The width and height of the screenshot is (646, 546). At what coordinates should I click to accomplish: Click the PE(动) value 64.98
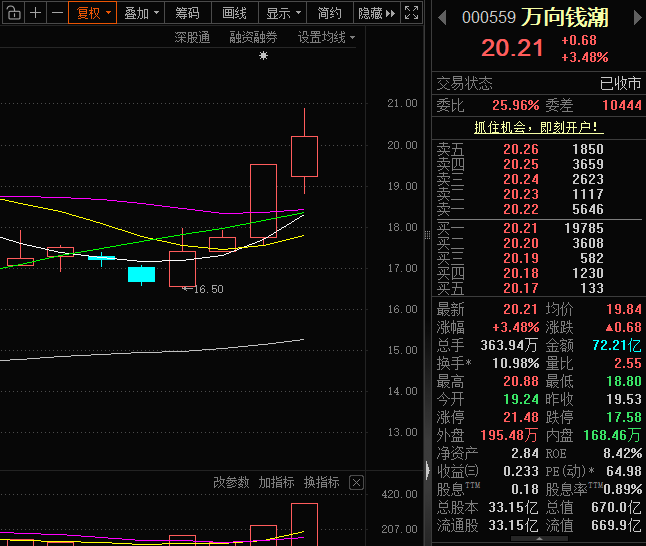[624, 471]
